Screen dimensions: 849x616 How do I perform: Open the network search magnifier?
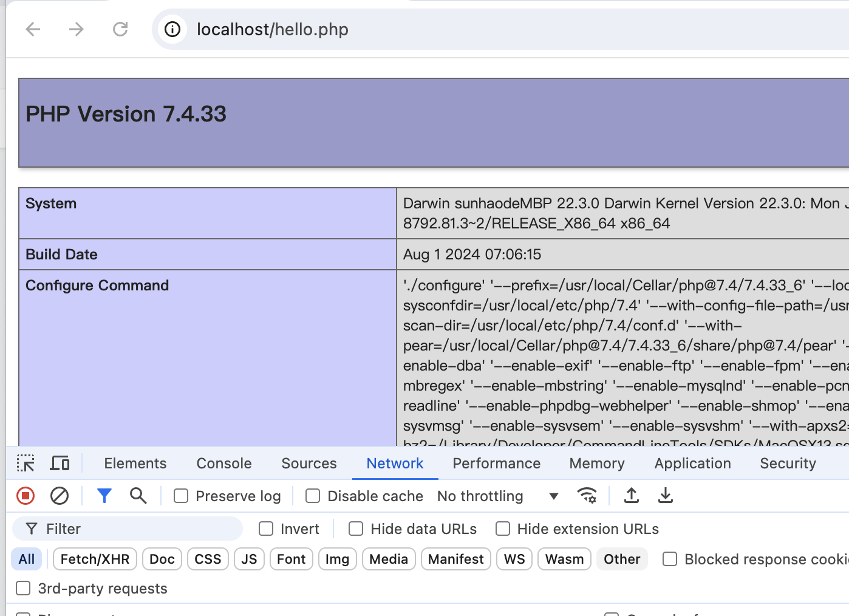138,496
